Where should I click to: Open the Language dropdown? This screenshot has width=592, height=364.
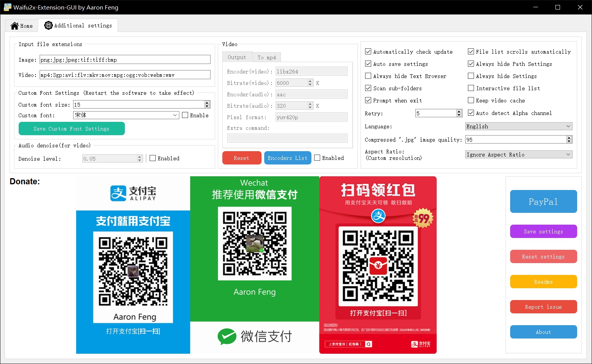coord(519,126)
